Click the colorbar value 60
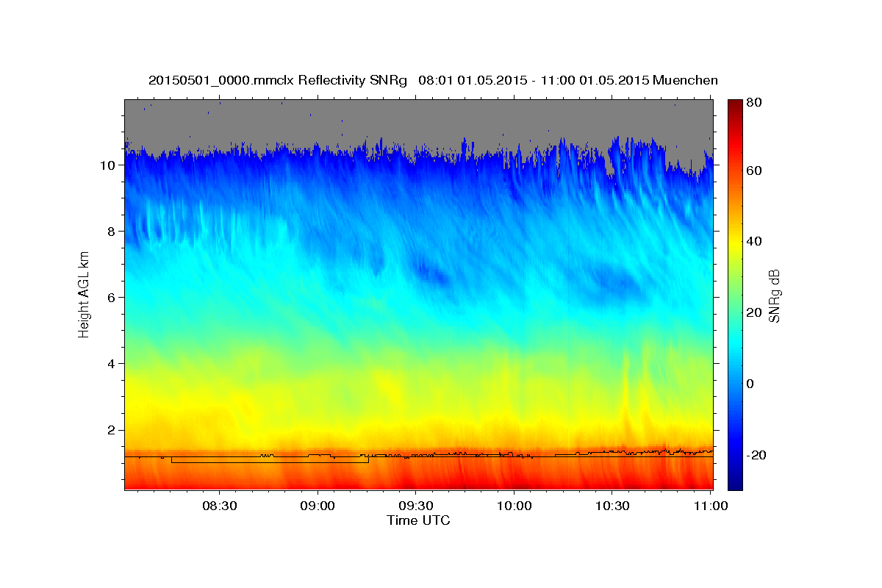The height and width of the screenshot is (588, 882). 755,171
